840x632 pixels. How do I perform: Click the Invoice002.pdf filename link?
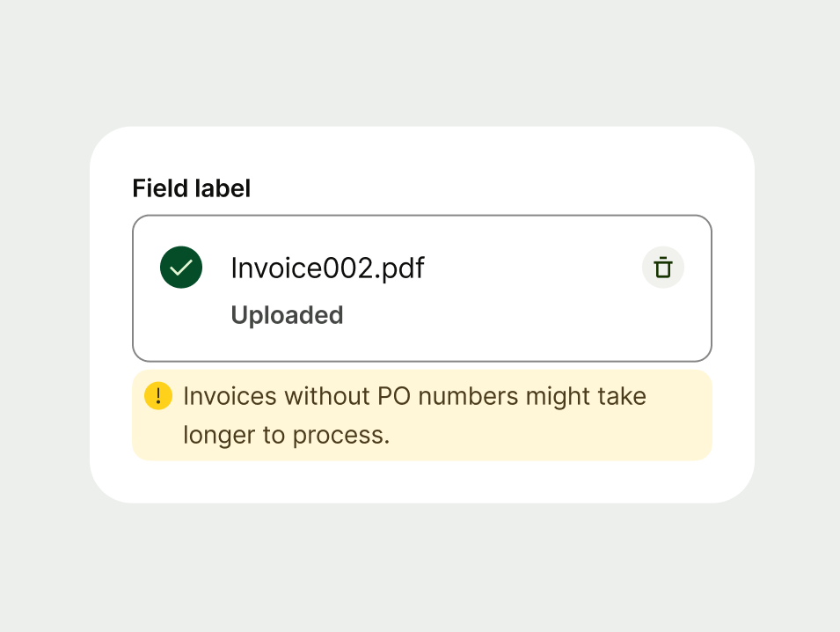327,268
